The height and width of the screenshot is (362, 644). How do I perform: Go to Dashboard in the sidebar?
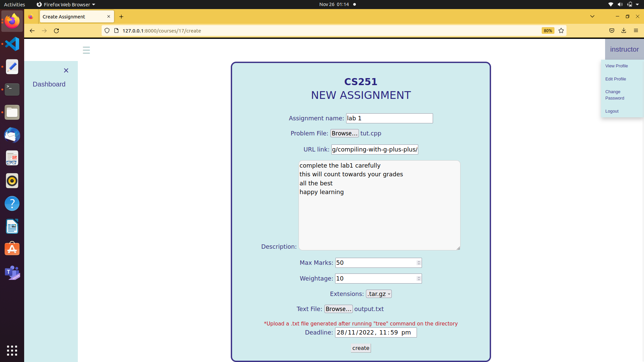tap(49, 84)
